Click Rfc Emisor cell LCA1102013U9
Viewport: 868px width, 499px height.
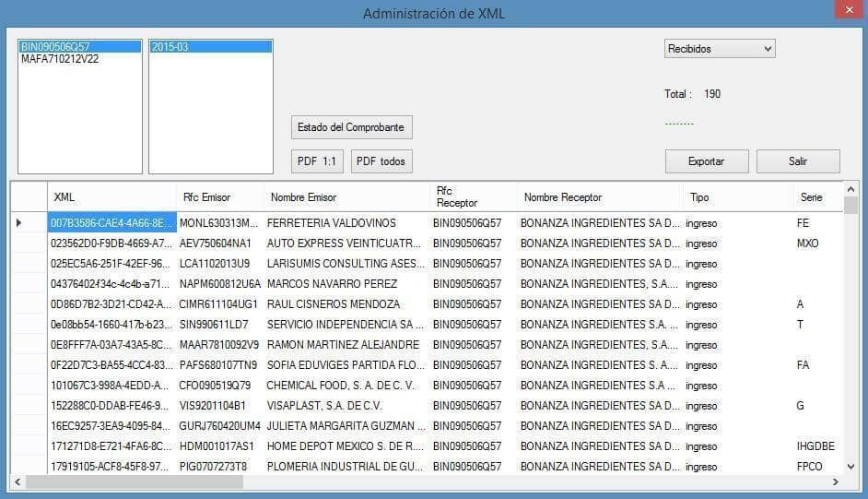(x=220, y=264)
